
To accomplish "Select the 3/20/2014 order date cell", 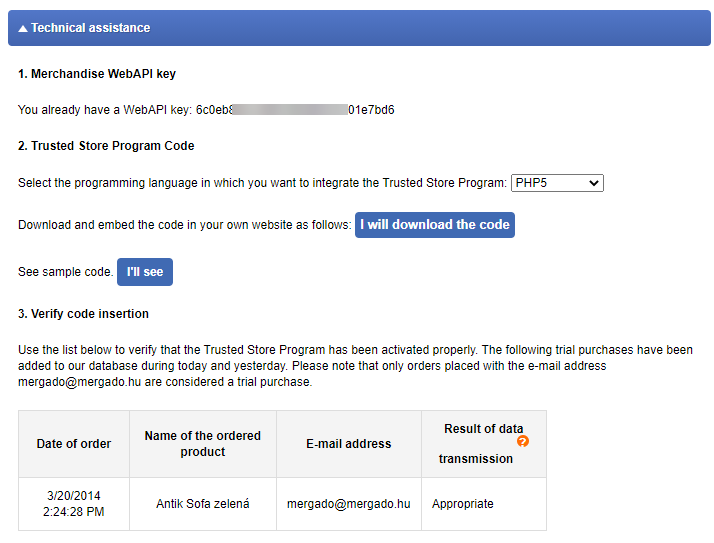I will point(74,504).
